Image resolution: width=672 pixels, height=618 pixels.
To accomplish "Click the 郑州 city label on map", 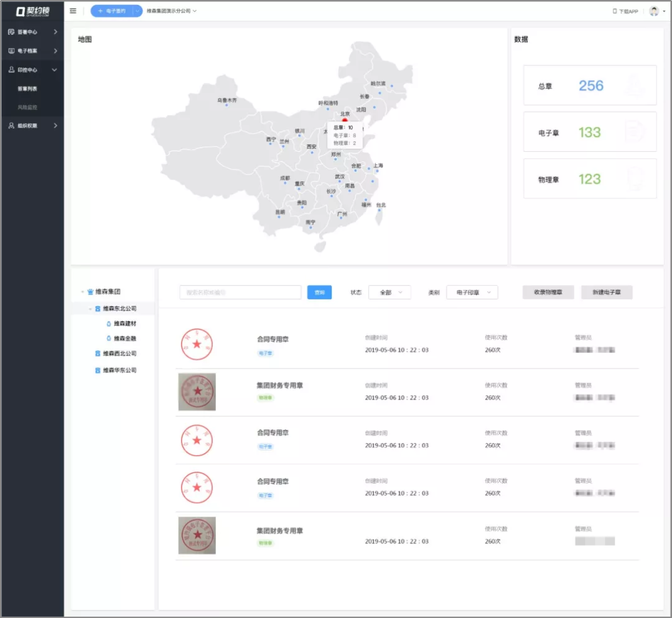I will [336, 155].
